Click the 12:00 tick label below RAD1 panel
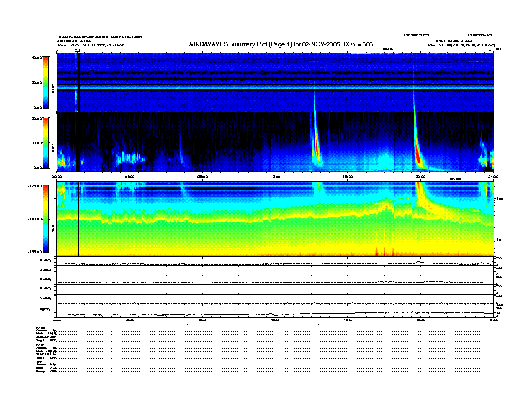The height and width of the screenshot is (411, 532). click(275, 177)
